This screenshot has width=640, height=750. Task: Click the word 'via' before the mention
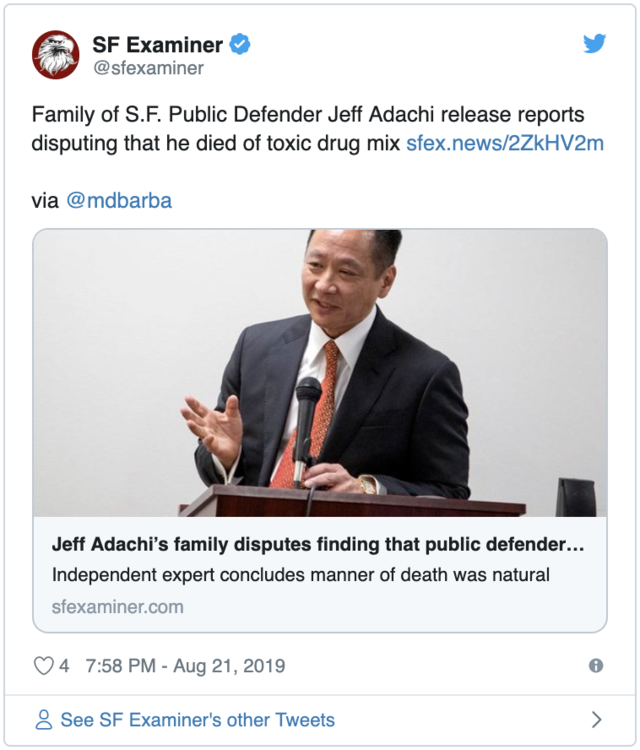click(45, 201)
